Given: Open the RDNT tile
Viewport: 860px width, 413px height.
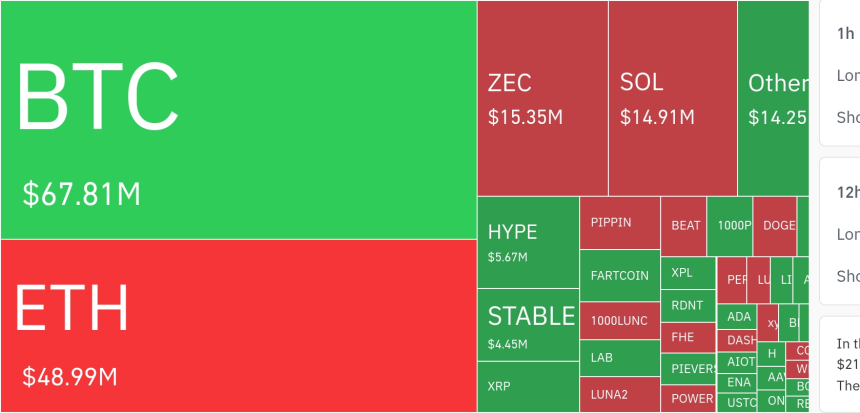Looking at the screenshot, I should [x=688, y=305].
